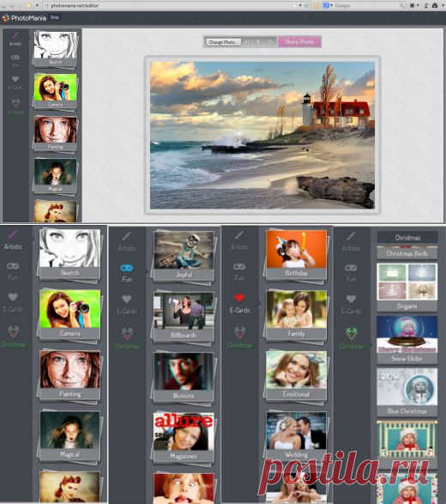This screenshot has height=504, width=446.
Task: Select the Magical effect in the browser editor list
Action: click(x=55, y=175)
